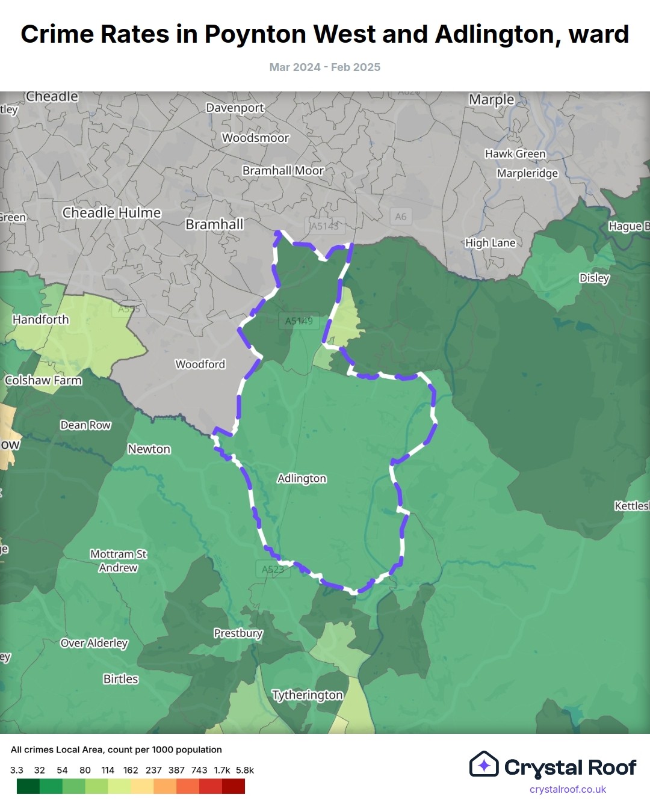This screenshot has height=812, width=650.
Task: Click the A5143 road marker
Action: (324, 226)
